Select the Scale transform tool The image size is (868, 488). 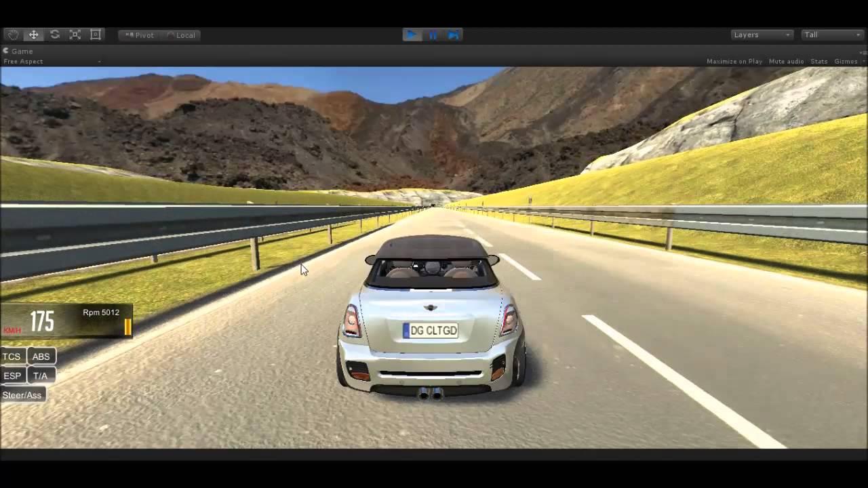[75, 35]
